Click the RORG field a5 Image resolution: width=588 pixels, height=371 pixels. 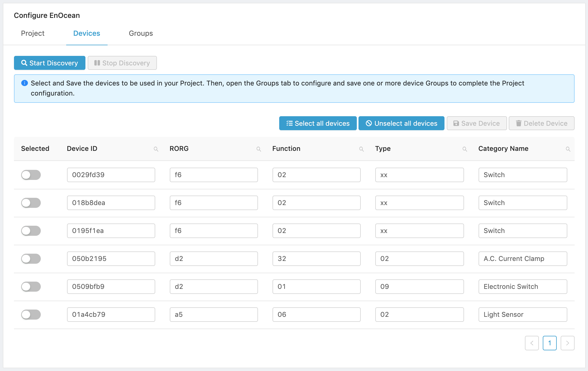point(214,315)
